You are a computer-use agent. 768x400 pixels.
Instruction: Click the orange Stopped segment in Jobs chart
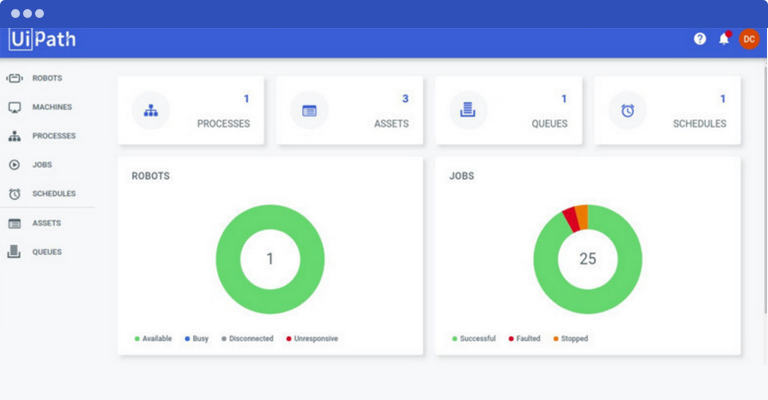[x=582, y=217]
